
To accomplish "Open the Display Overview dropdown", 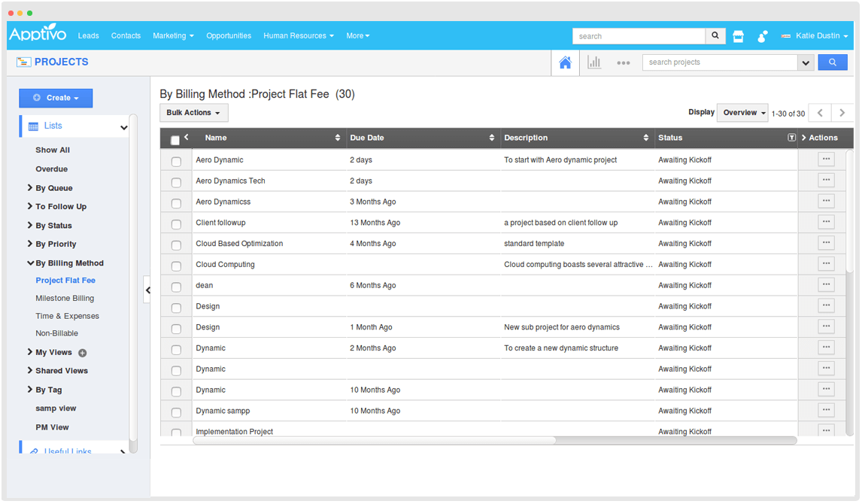I will (x=742, y=113).
